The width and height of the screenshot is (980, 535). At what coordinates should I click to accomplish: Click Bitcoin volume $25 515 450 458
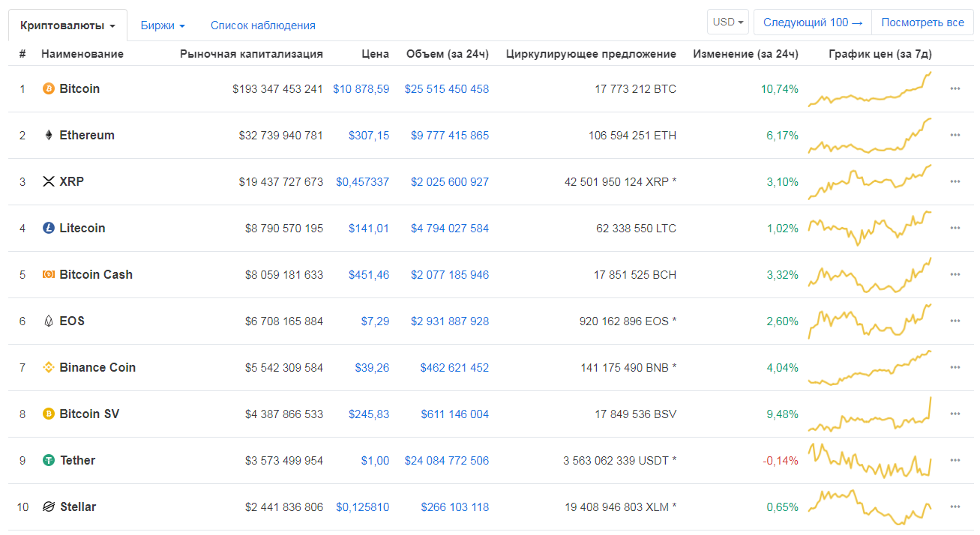click(x=447, y=89)
